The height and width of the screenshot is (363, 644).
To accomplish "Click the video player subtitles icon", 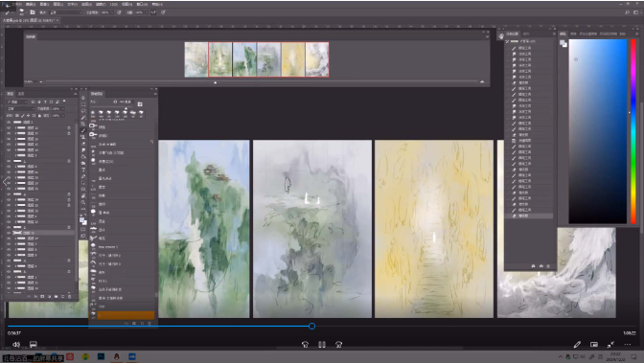I will (x=34, y=345).
